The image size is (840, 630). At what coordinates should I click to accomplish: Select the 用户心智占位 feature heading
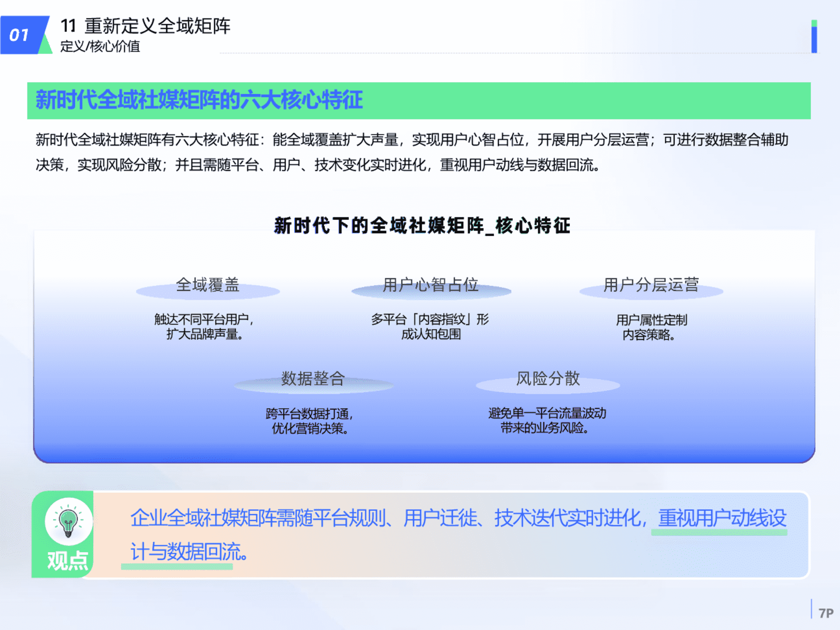pyautogui.click(x=430, y=285)
